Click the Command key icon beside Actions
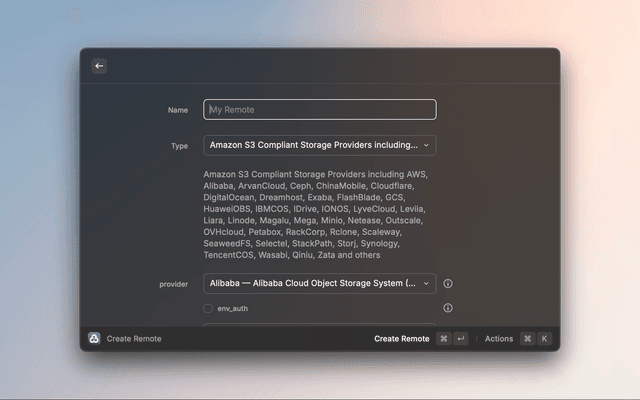The image size is (640, 400). pos(527,339)
